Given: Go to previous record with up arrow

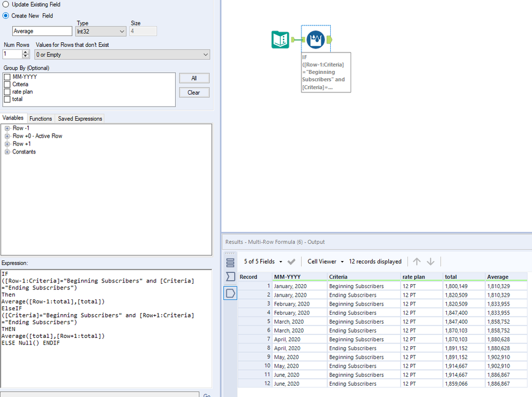Looking at the screenshot, I should pos(416,262).
